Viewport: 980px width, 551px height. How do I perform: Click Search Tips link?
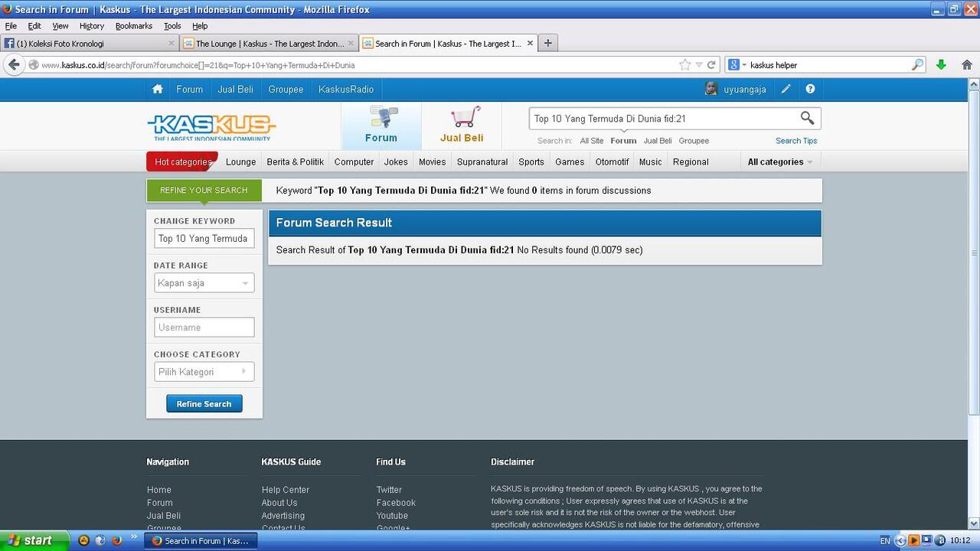click(x=796, y=141)
